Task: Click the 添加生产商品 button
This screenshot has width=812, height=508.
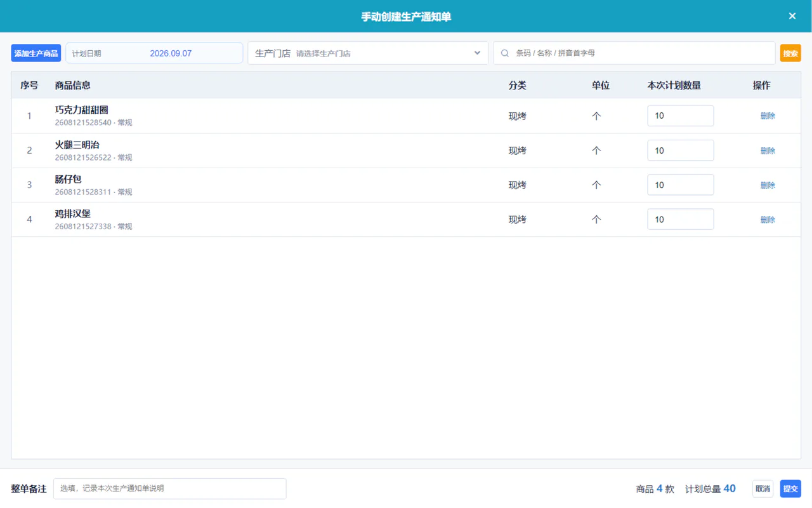Action: pyautogui.click(x=36, y=53)
